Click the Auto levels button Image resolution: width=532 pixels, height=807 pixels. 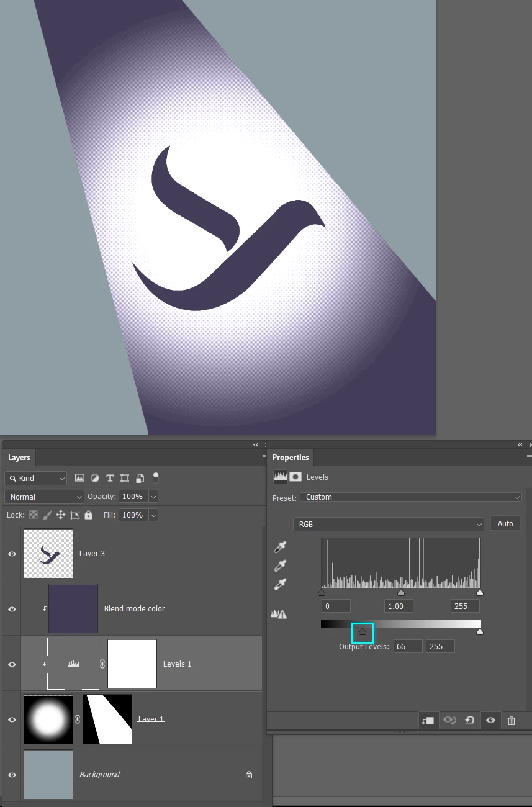pos(505,524)
